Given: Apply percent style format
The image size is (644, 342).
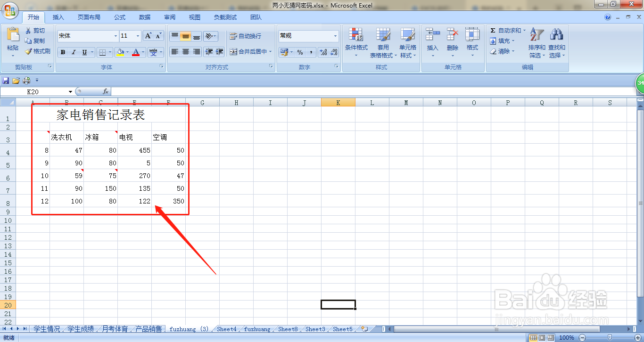Looking at the screenshot, I should coord(300,52).
